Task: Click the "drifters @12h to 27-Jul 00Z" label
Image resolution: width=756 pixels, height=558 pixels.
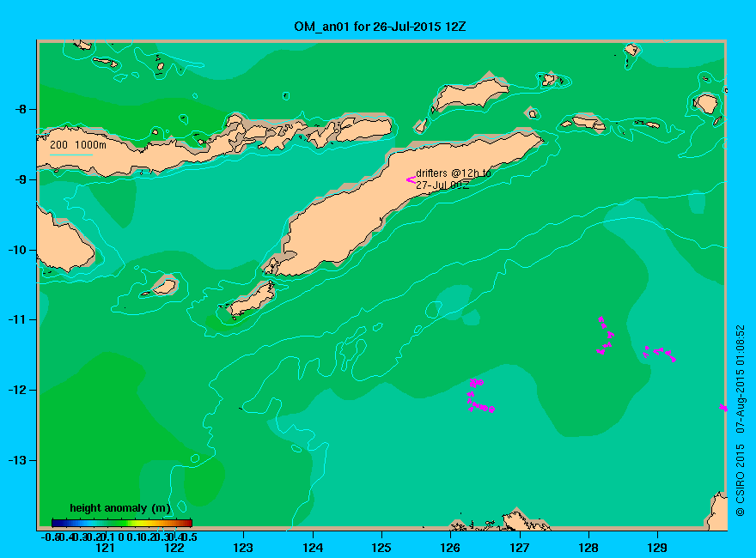Action: point(454,179)
